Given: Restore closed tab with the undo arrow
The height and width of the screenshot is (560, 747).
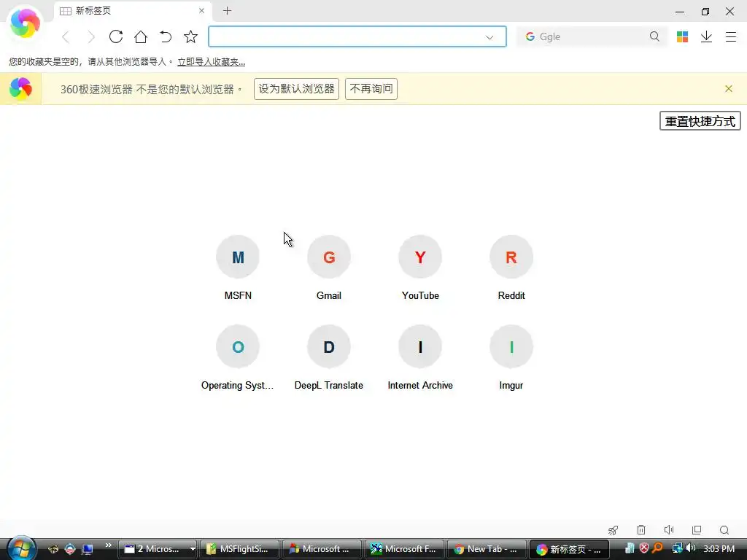Looking at the screenshot, I should [x=166, y=36].
